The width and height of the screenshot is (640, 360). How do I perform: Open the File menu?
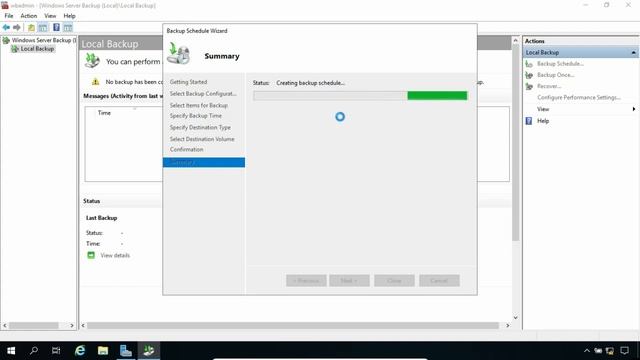click(9, 16)
